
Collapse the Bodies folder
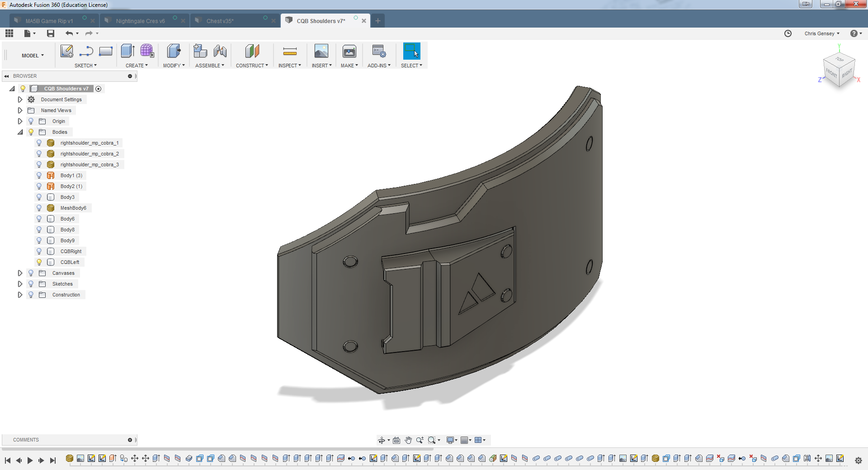point(20,132)
